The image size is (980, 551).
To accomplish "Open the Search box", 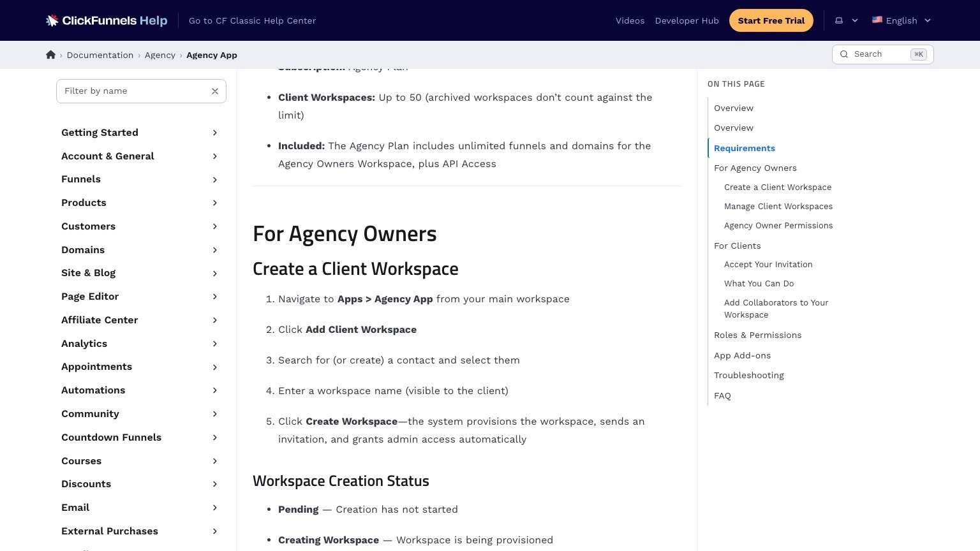I will (882, 54).
